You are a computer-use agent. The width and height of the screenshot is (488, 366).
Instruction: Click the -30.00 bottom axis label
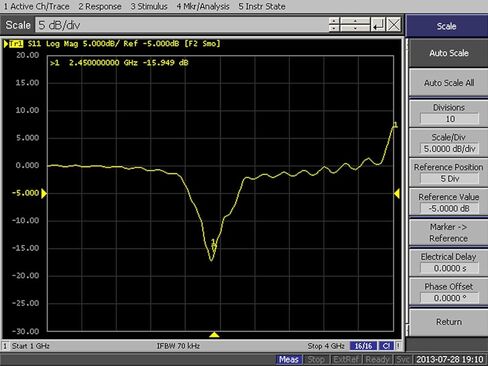tap(25, 331)
